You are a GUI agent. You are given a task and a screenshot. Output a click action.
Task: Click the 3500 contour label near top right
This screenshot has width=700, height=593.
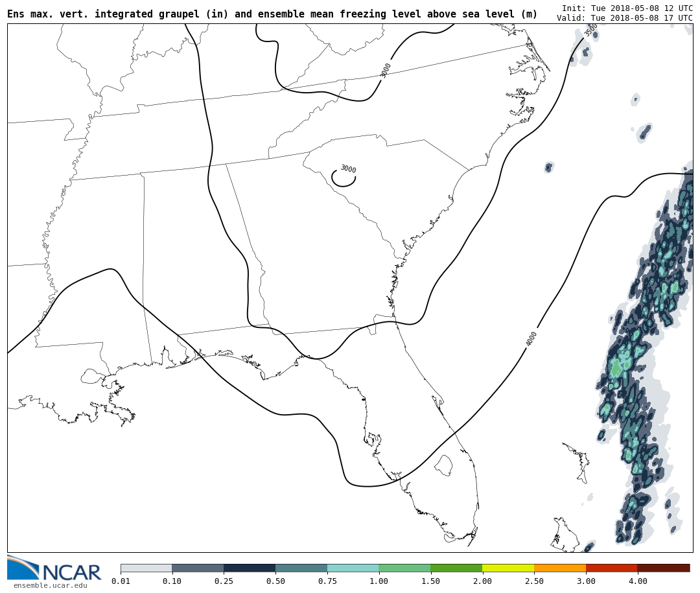tap(590, 30)
